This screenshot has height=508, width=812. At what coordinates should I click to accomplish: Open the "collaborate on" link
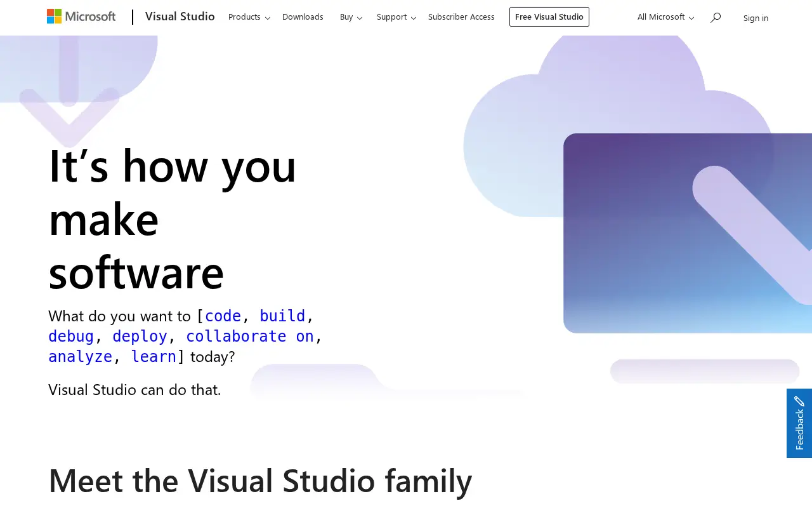(250, 336)
